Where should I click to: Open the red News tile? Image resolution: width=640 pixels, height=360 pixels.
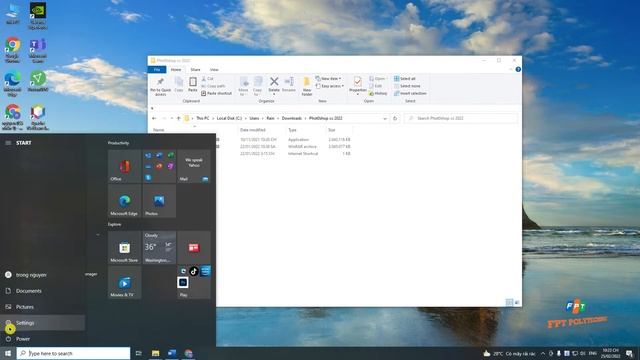pyautogui.click(x=194, y=247)
